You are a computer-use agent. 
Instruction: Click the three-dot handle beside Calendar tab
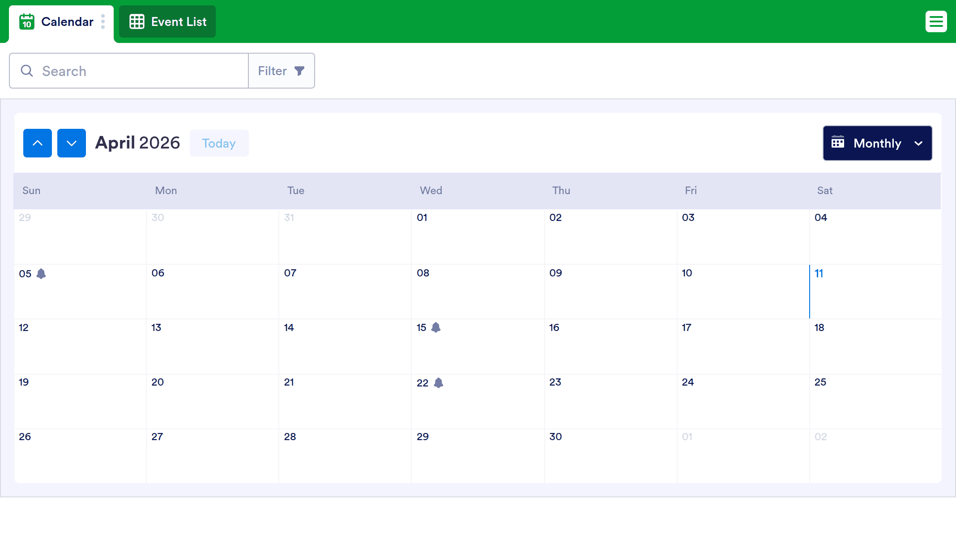point(103,21)
